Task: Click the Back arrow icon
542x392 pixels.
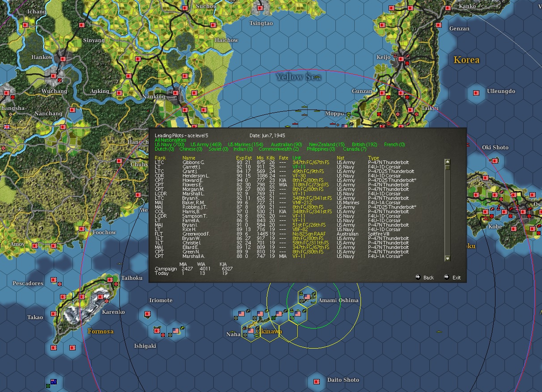Action: tap(418, 277)
